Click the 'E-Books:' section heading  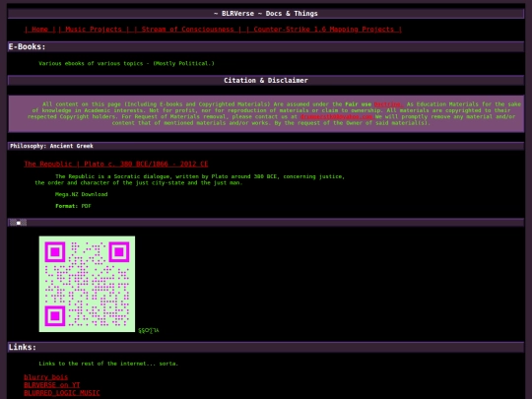click(28, 47)
